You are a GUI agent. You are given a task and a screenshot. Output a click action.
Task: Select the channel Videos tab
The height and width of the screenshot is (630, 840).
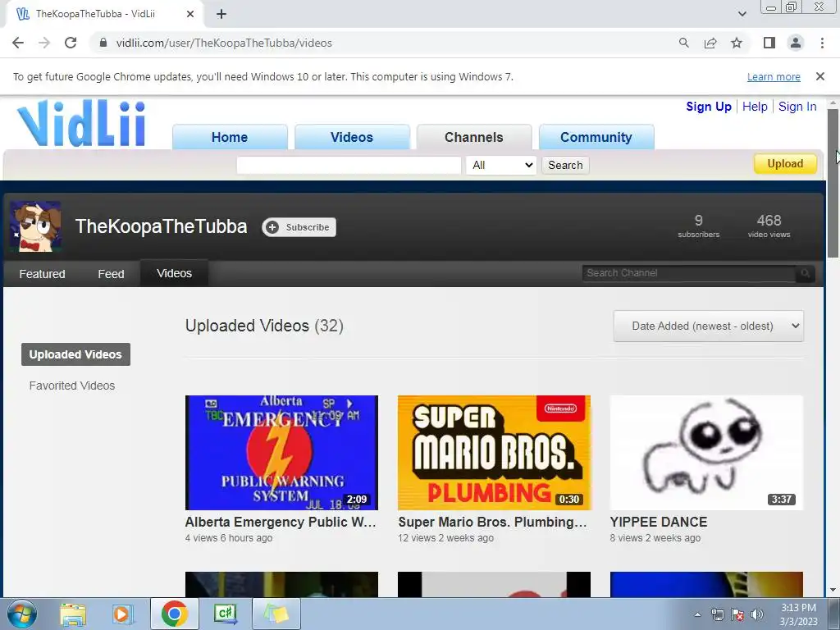[x=175, y=273]
